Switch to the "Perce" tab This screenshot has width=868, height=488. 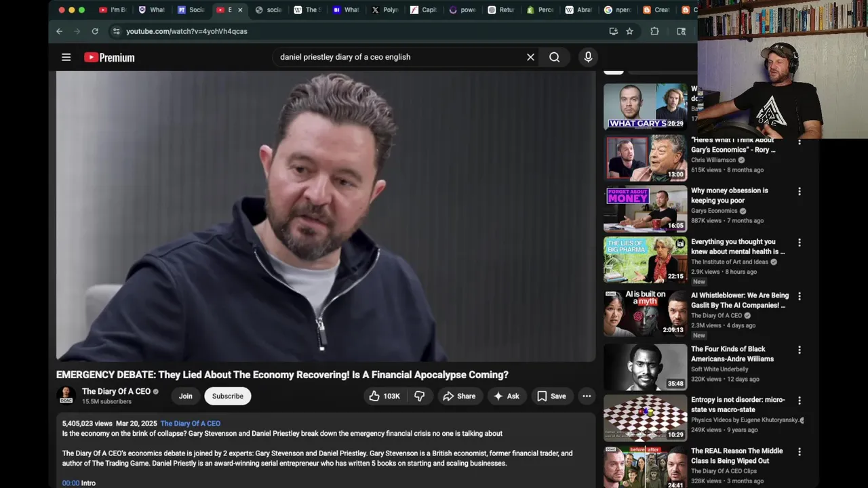point(540,10)
